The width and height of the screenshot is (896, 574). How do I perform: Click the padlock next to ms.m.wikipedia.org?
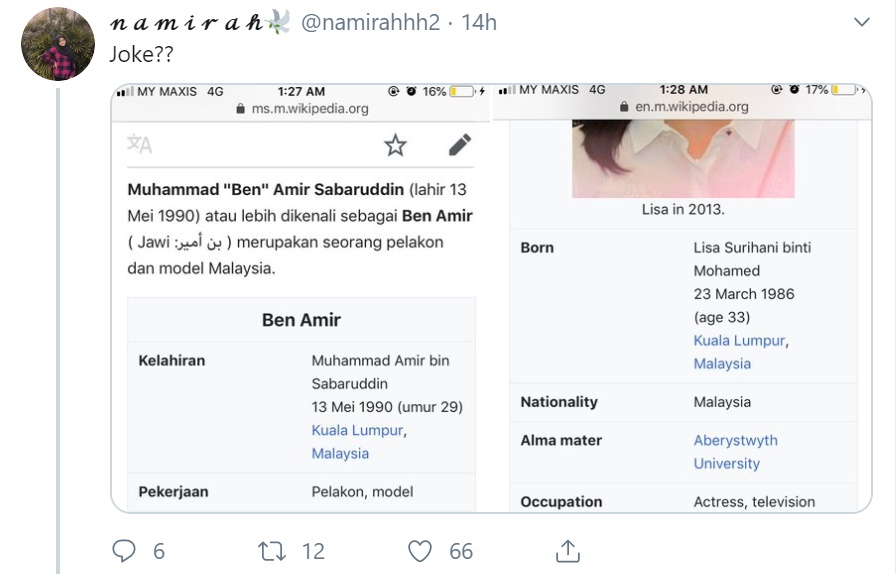tap(241, 109)
